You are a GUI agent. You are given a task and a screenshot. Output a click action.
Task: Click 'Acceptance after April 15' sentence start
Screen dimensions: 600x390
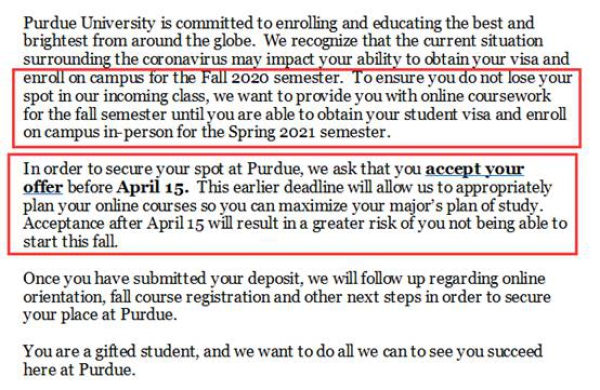click(113, 224)
